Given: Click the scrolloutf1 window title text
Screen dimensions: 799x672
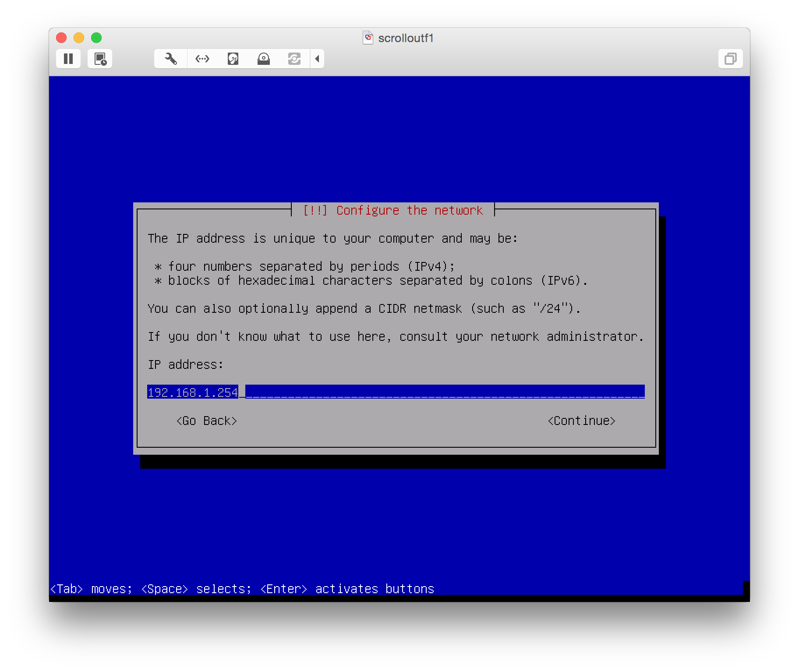Looking at the screenshot, I should tap(406, 38).
